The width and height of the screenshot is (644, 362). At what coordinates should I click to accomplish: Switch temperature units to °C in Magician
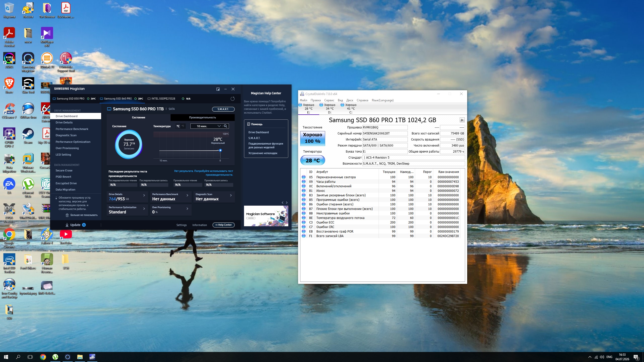178,126
